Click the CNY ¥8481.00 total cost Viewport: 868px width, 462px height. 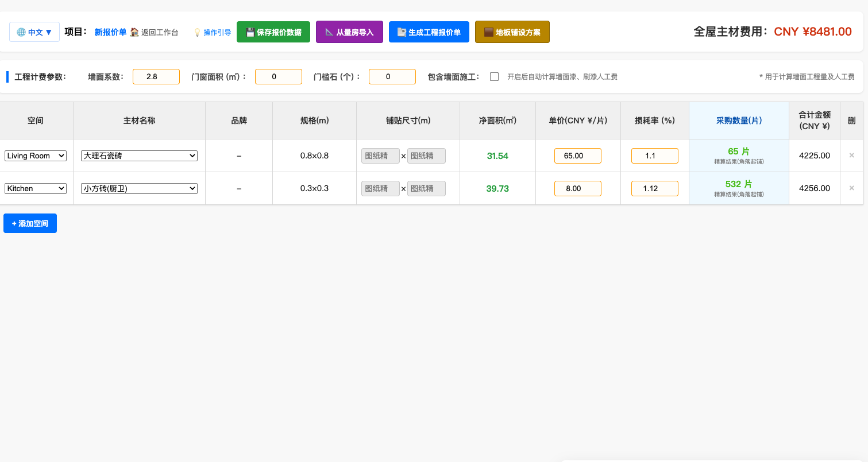(813, 32)
